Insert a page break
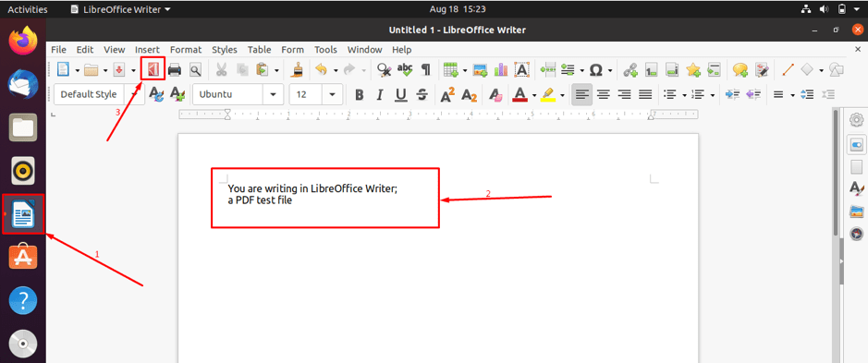This screenshot has width=868, height=363. pyautogui.click(x=548, y=69)
